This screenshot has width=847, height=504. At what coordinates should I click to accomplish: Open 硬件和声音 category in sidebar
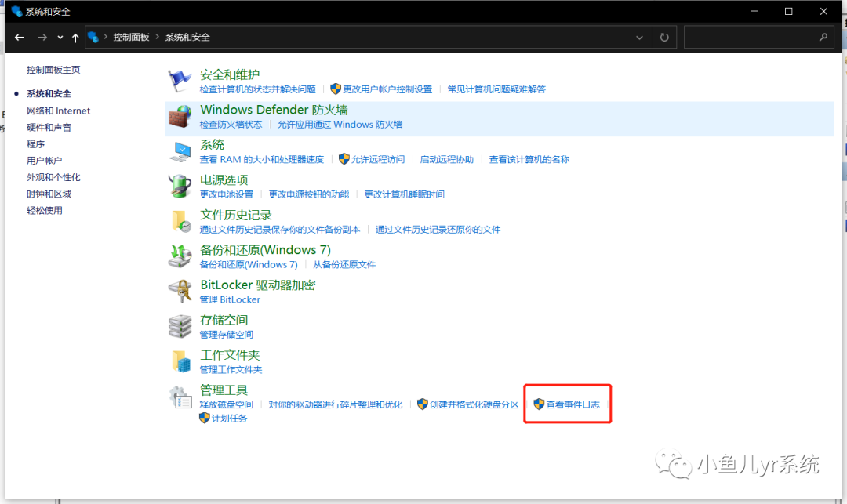[49, 127]
